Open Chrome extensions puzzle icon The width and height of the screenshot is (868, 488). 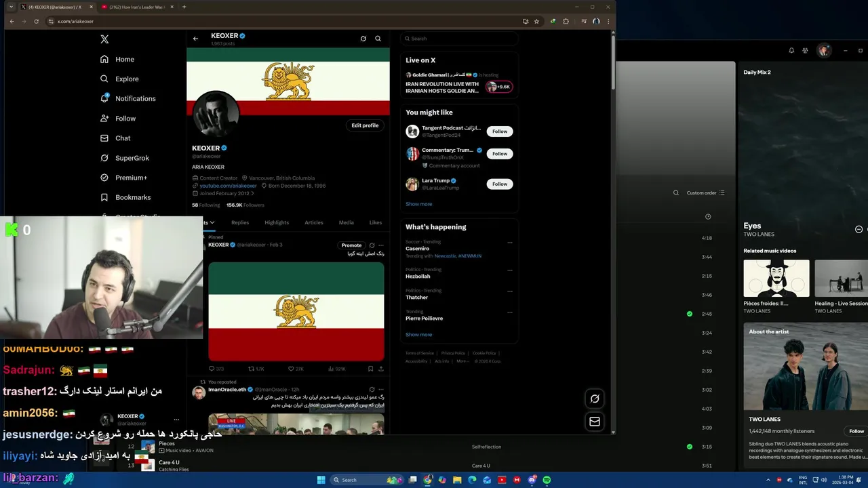tap(566, 21)
